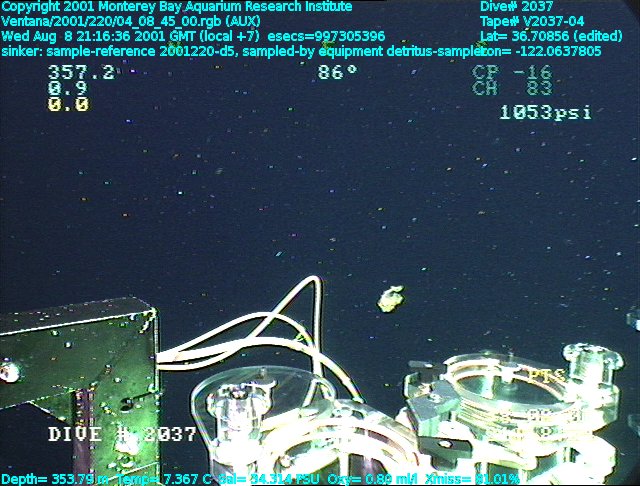Click the GMT timestamp line
Viewport: 640px width, 486px height.
(x=193, y=36)
